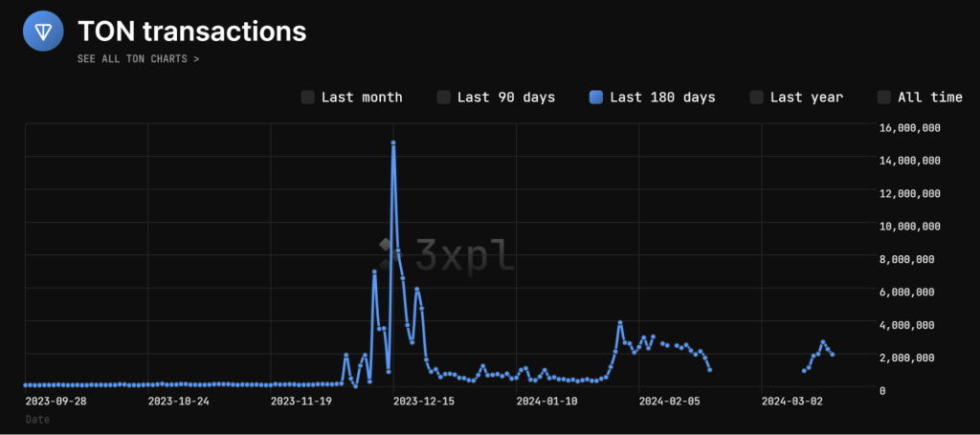Open the SEE ALL TON CHARTS link

139,59
